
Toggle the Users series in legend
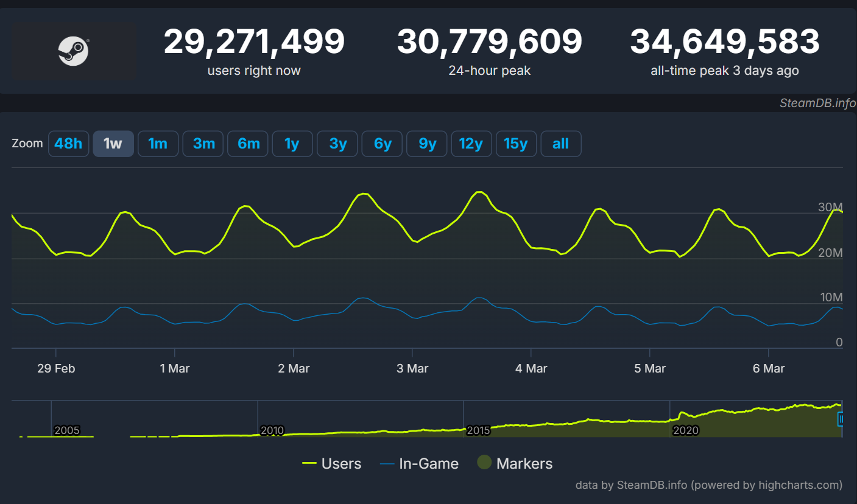pos(332,464)
